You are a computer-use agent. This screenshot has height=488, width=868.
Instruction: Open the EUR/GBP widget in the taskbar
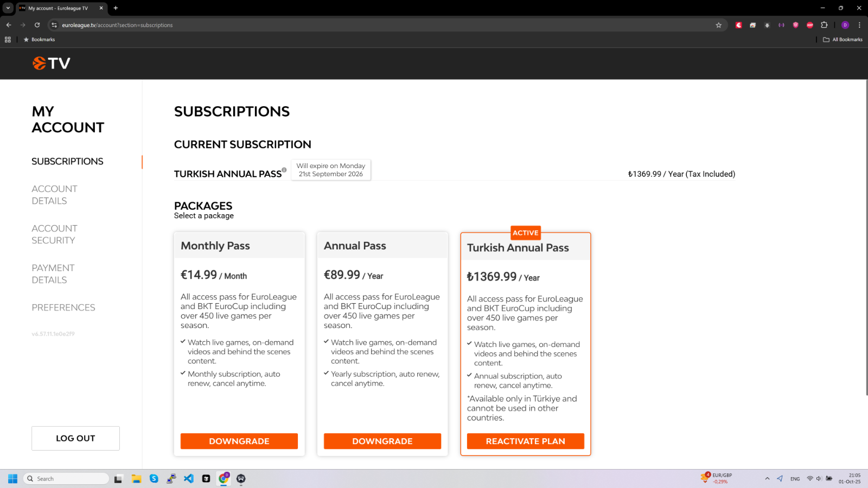tap(716, 478)
